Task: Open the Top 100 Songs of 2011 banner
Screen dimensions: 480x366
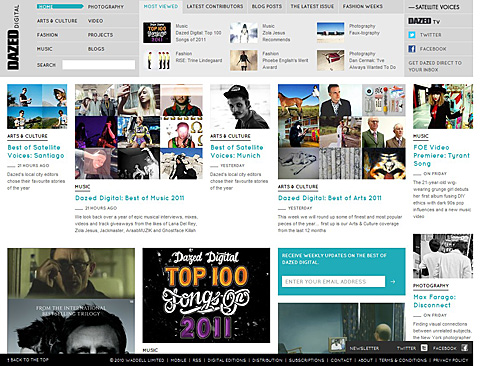Action: (206, 295)
